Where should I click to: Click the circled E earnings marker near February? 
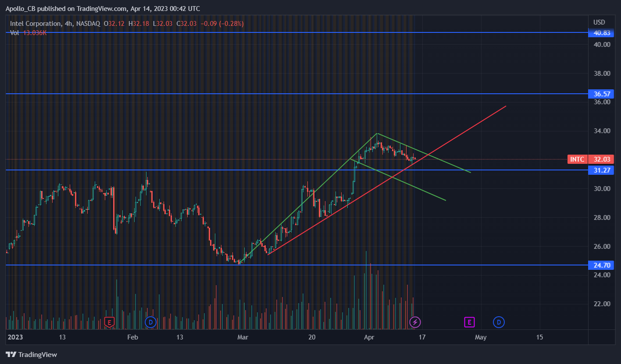[109, 322]
